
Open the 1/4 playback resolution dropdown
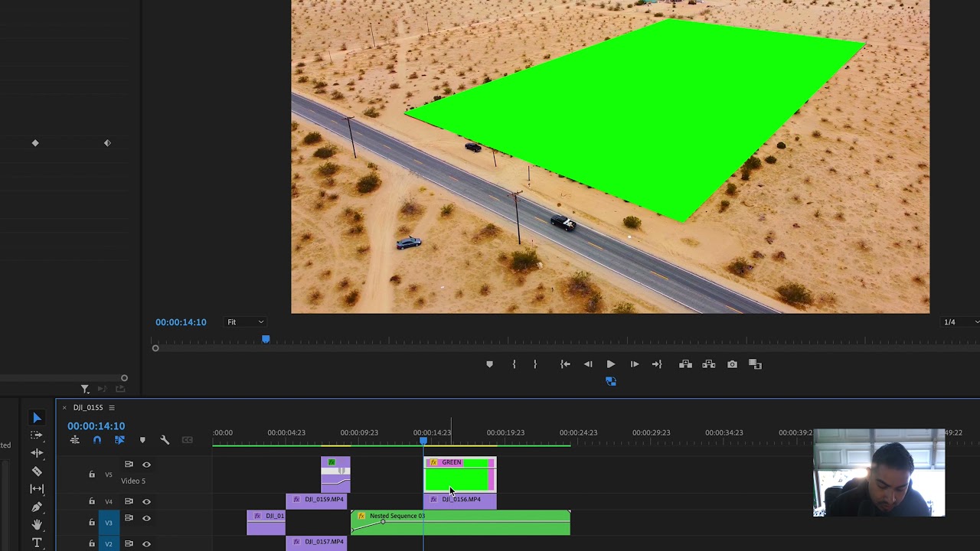(959, 322)
